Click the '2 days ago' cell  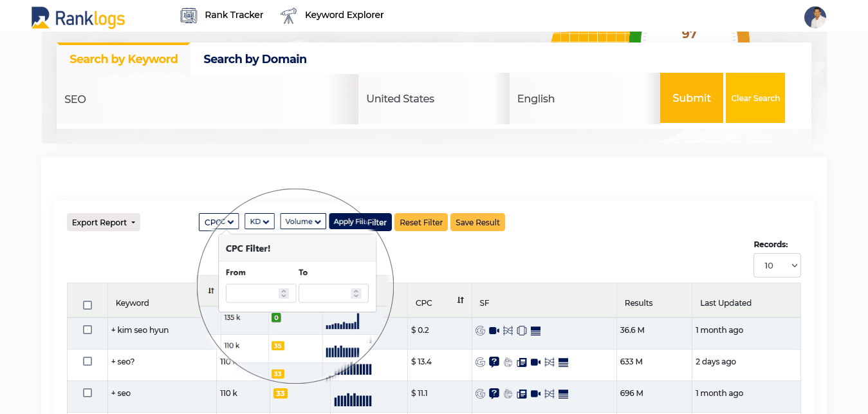click(716, 362)
